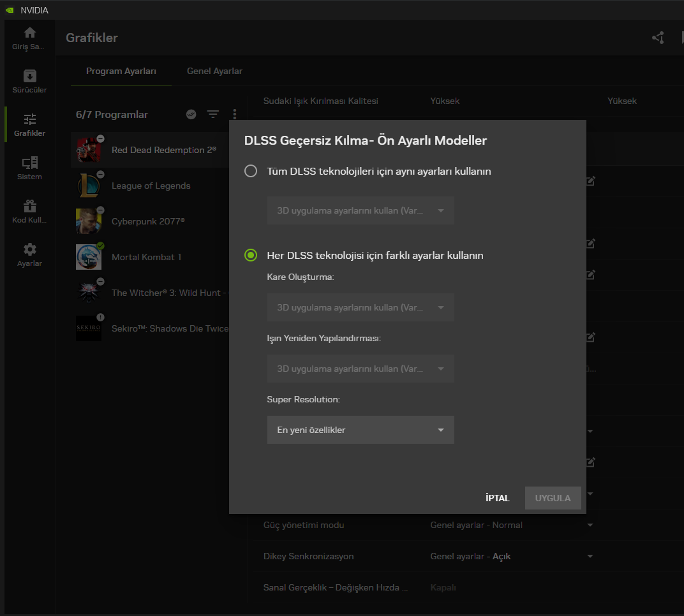Open the Ayarlar gear icon

coord(29,249)
